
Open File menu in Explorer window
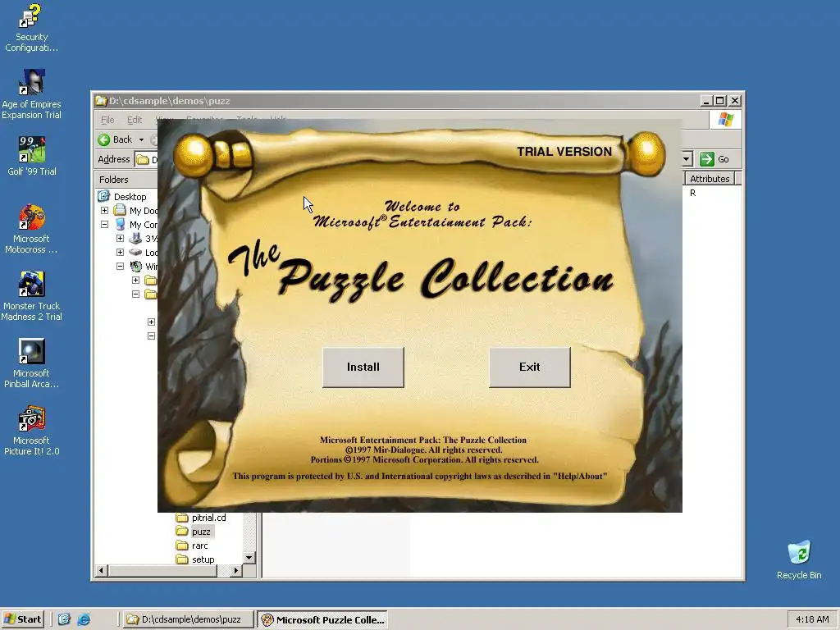[x=107, y=120]
